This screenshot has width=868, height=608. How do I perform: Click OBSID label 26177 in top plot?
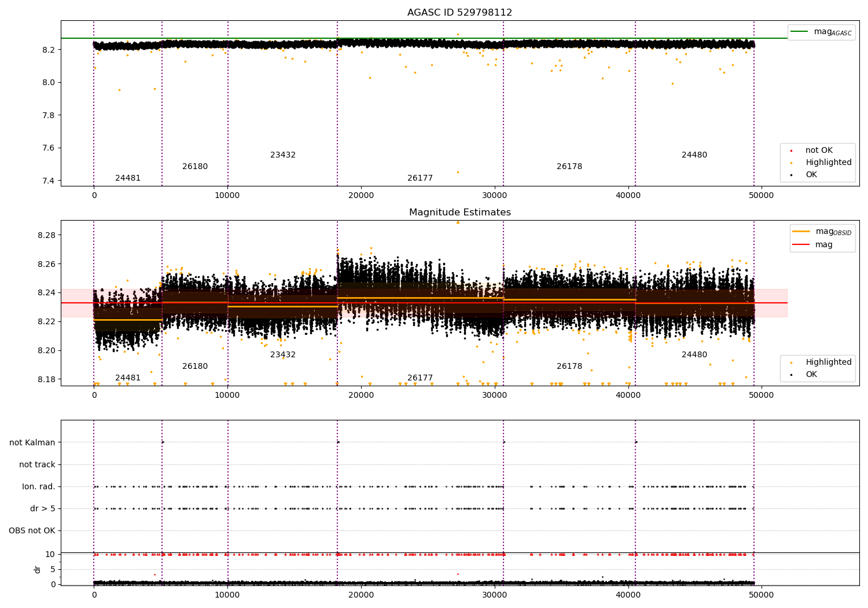click(x=420, y=178)
